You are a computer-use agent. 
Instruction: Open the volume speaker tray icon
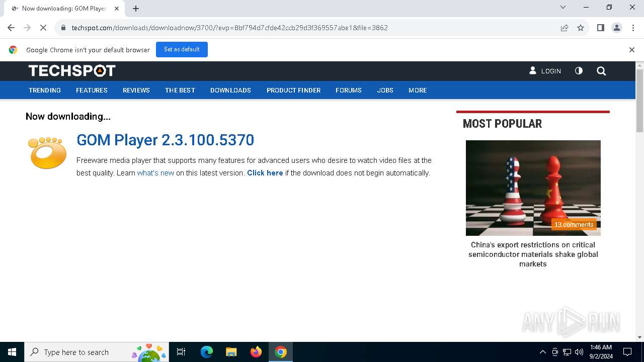[x=579, y=352]
